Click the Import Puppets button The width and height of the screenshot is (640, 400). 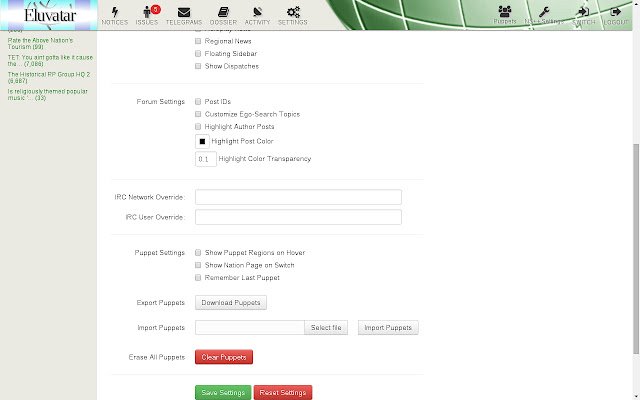pos(388,327)
